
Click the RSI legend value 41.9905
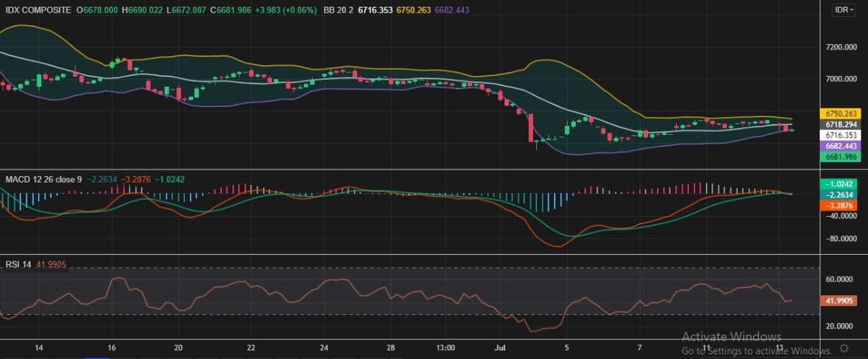pyautogui.click(x=51, y=265)
